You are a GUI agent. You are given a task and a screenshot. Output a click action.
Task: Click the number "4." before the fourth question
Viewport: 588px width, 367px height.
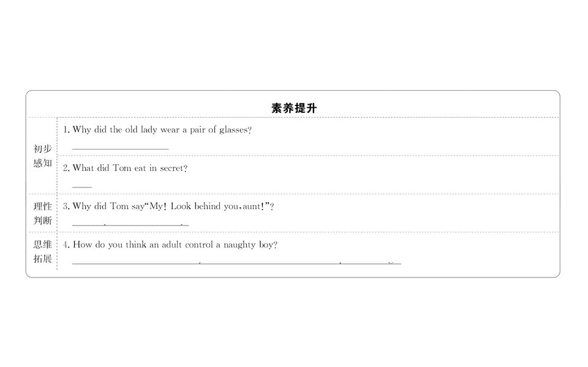[x=67, y=244]
